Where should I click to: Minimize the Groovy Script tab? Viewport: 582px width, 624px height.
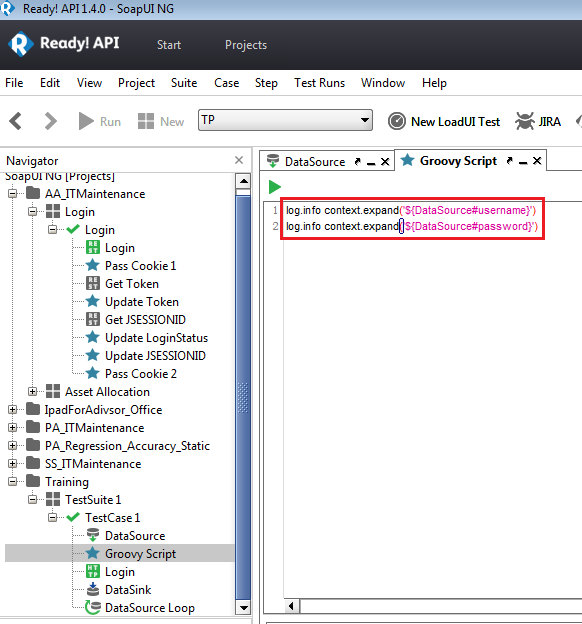(523, 162)
